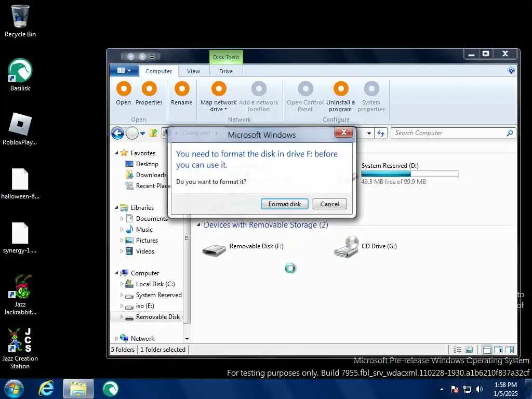
Task: Switch to the View ribbon tab
Action: [193, 71]
